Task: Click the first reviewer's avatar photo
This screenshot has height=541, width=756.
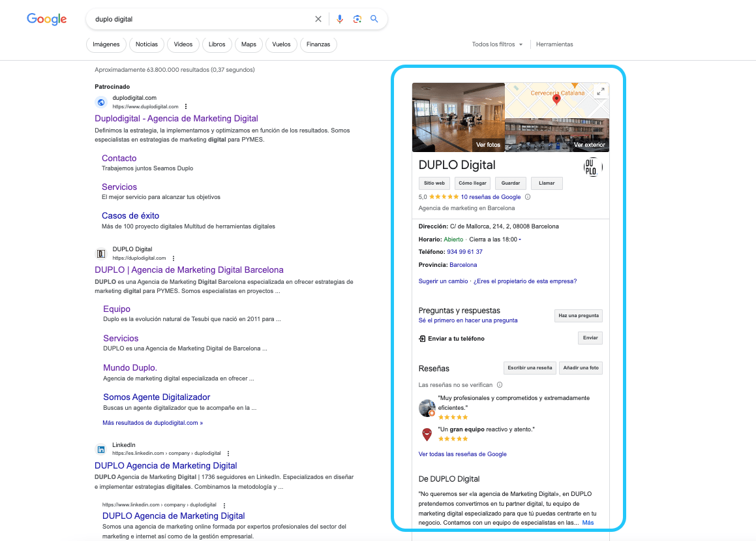Action: (427, 408)
